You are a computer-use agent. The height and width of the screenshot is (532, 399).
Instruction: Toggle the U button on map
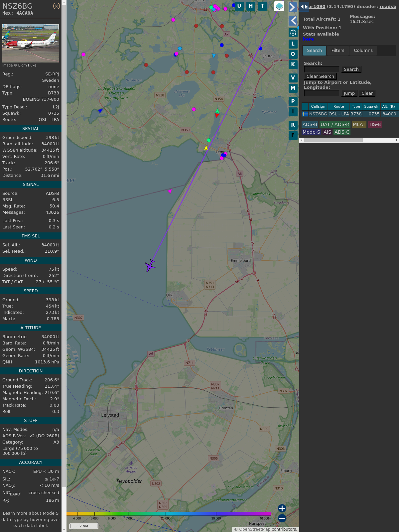pyautogui.click(x=239, y=6)
